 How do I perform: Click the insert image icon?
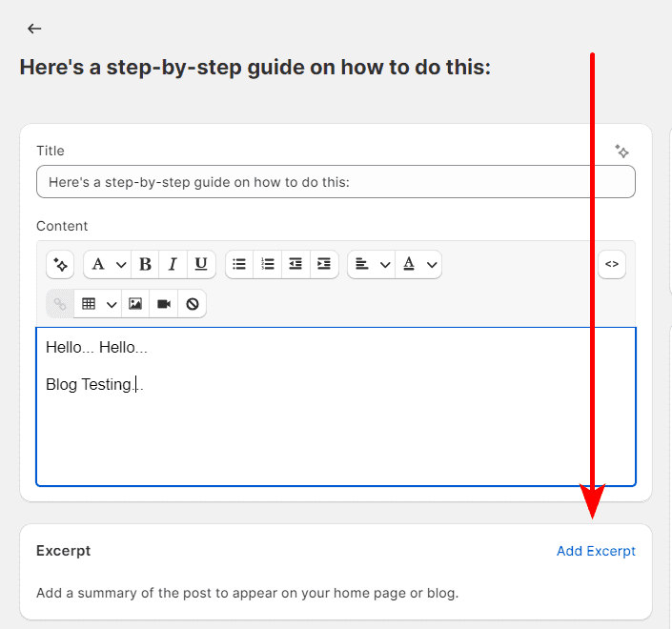click(x=135, y=304)
